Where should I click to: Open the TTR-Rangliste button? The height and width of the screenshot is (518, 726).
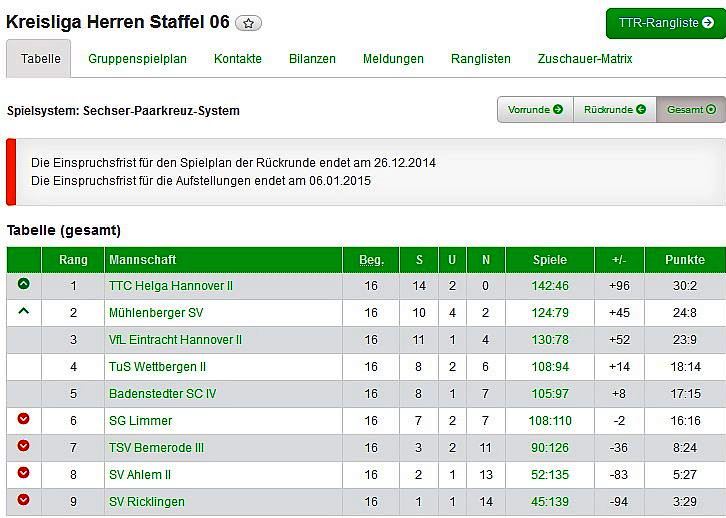665,23
